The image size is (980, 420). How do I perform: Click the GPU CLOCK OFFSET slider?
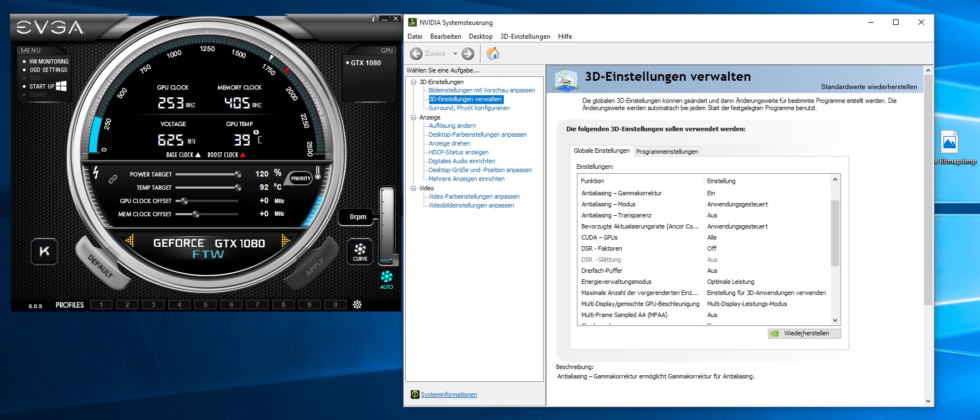pyautogui.click(x=207, y=201)
